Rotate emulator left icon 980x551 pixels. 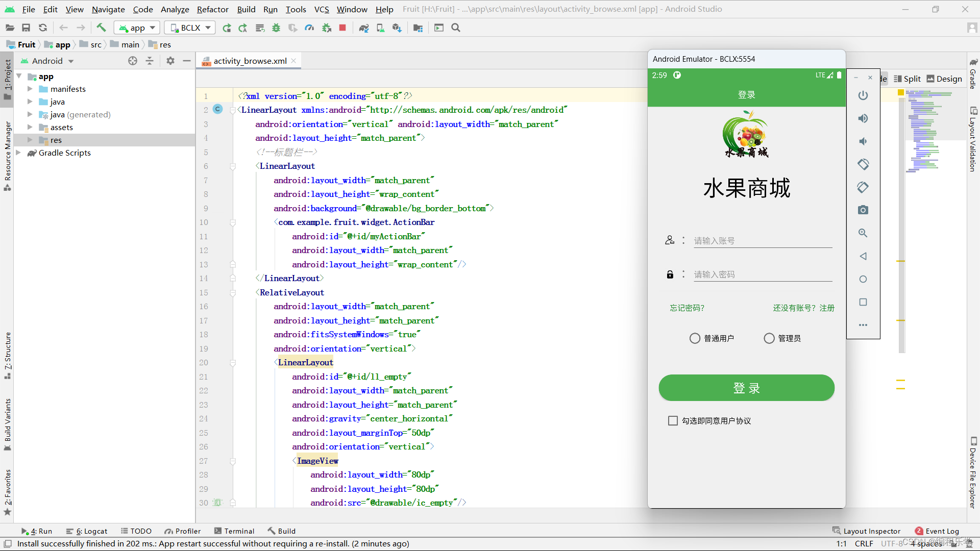click(x=863, y=164)
